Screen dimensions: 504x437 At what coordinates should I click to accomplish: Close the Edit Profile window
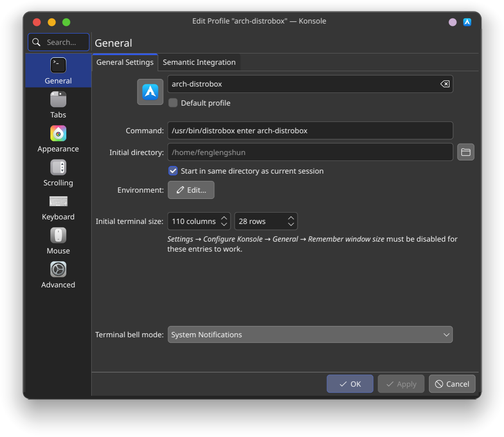pos(37,22)
